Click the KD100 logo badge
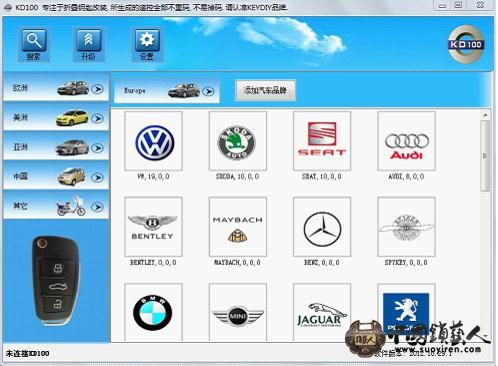Image resolution: width=498 pixels, height=366 pixels. [x=466, y=44]
